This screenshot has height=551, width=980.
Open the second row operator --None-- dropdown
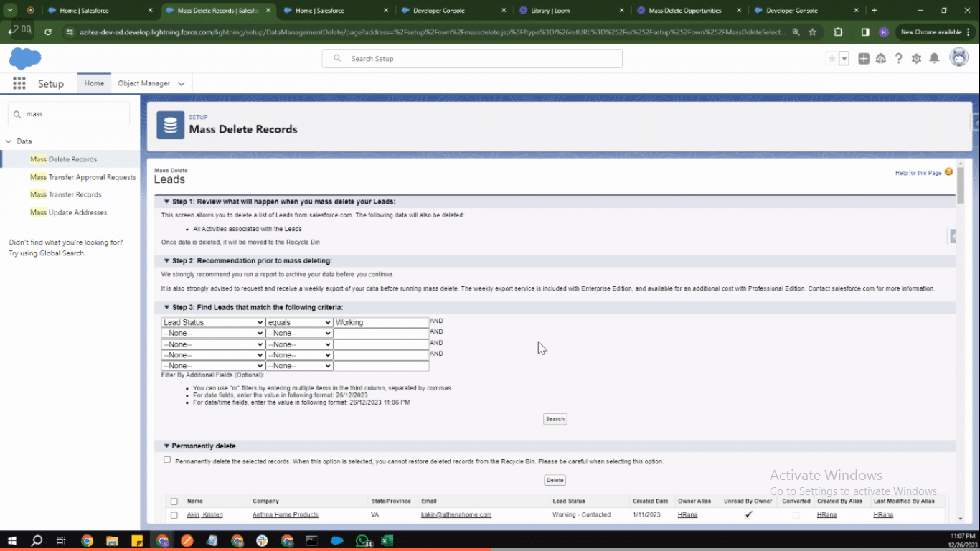pyautogui.click(x=299, y=334)
